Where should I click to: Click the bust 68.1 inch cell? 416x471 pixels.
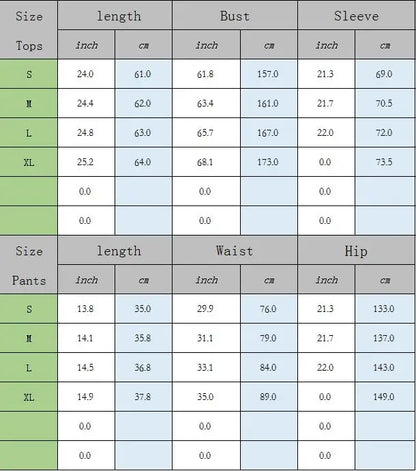click(x=206, y=162)
